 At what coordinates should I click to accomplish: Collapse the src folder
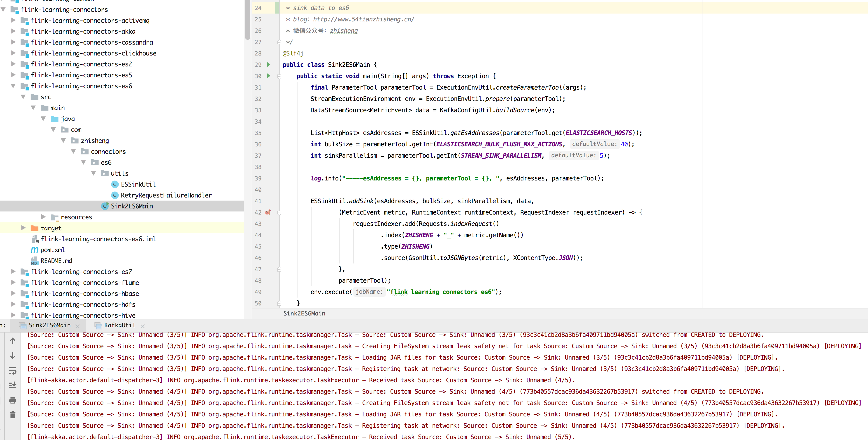23,97
